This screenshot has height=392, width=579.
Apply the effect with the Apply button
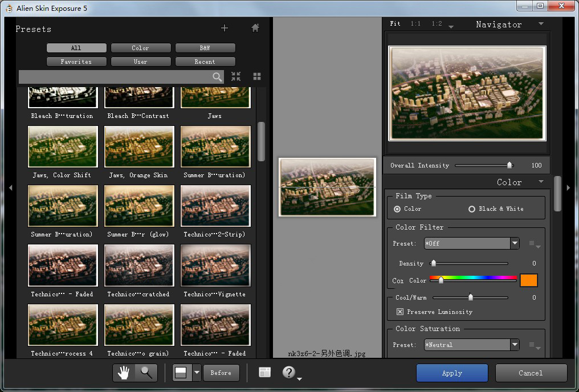click(452, 373)
